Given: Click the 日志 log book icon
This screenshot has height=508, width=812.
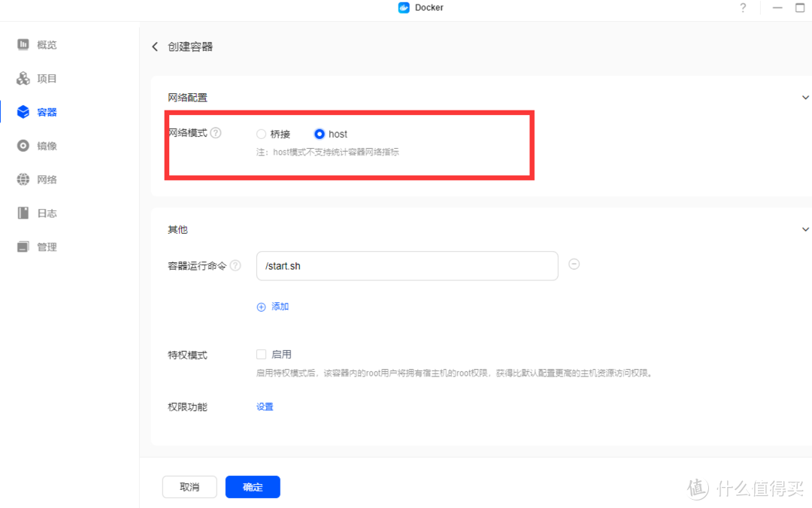Looking at the screenshot, I should [23, 213].
